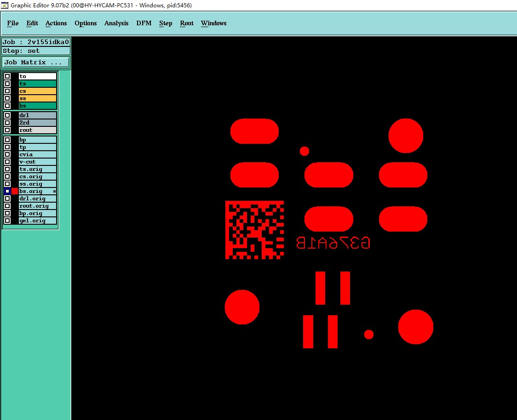Toggle the checkbox for layer cvia
The image size is (517, 420).
coord(7,154)
